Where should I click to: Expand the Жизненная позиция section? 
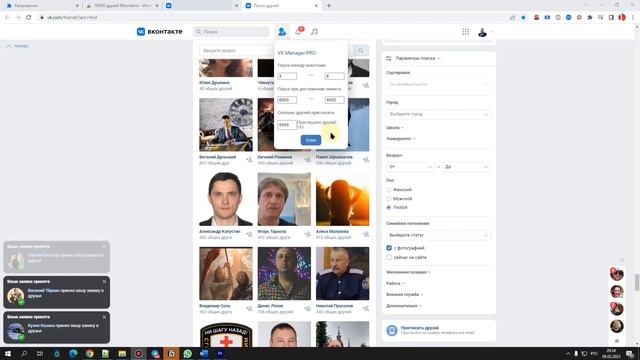click(408, 272)
